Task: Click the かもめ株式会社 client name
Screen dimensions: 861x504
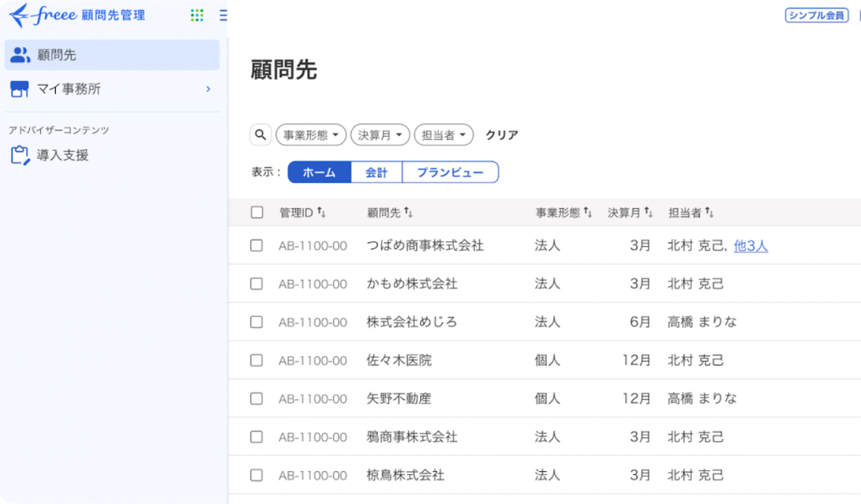Action: pos(412,284)
